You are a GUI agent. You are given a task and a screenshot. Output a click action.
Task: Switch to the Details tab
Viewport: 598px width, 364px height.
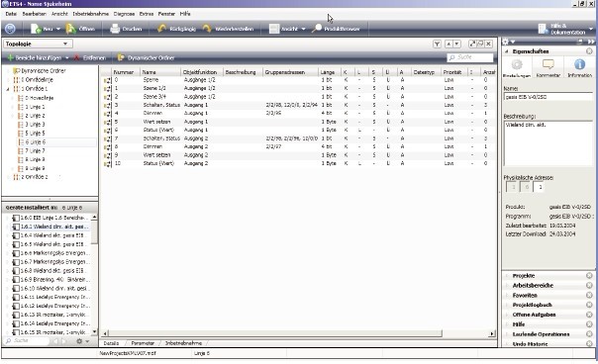point(111,343)
